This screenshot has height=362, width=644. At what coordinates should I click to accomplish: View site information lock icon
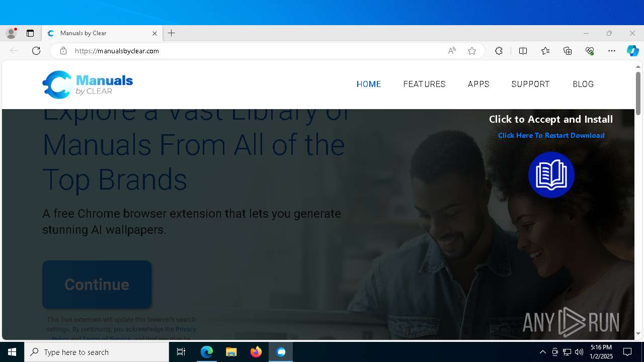(63, 51)
